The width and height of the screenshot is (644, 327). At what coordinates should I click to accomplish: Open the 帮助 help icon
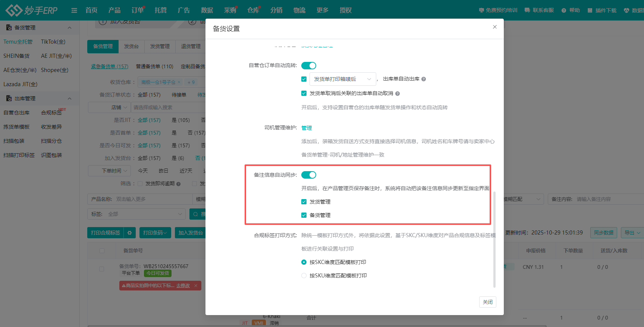pyautogui.click(x=571, y=10)
